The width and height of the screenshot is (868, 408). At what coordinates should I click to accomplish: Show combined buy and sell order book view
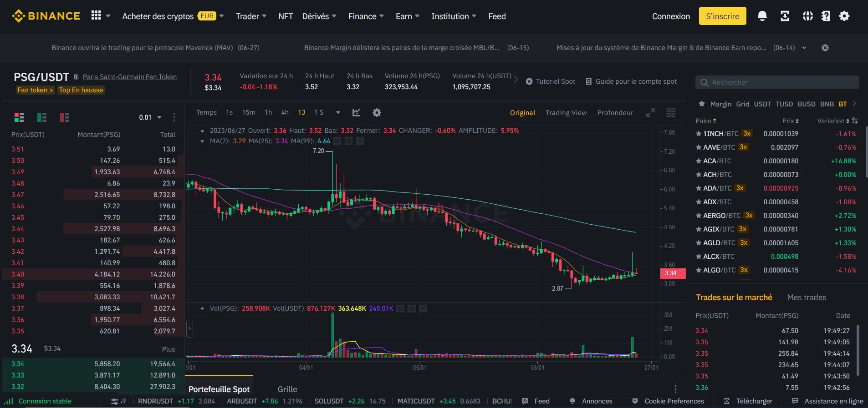click(x=19, y=117)
